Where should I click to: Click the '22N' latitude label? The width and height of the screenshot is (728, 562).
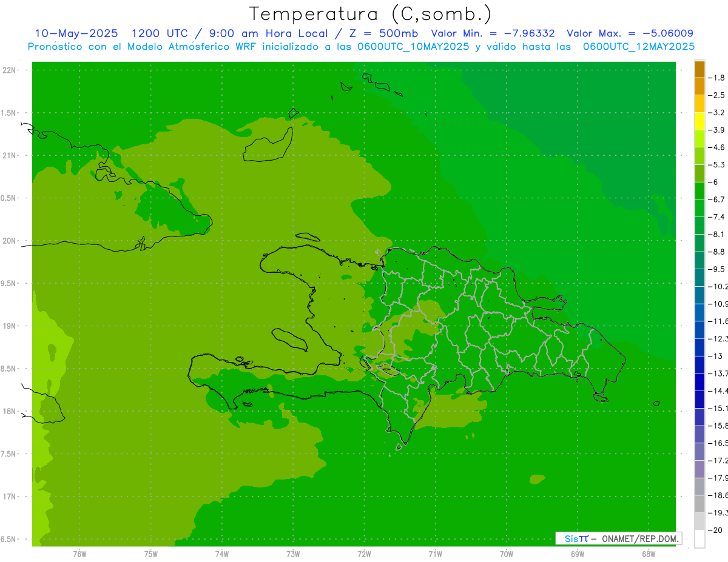point(8,70)
